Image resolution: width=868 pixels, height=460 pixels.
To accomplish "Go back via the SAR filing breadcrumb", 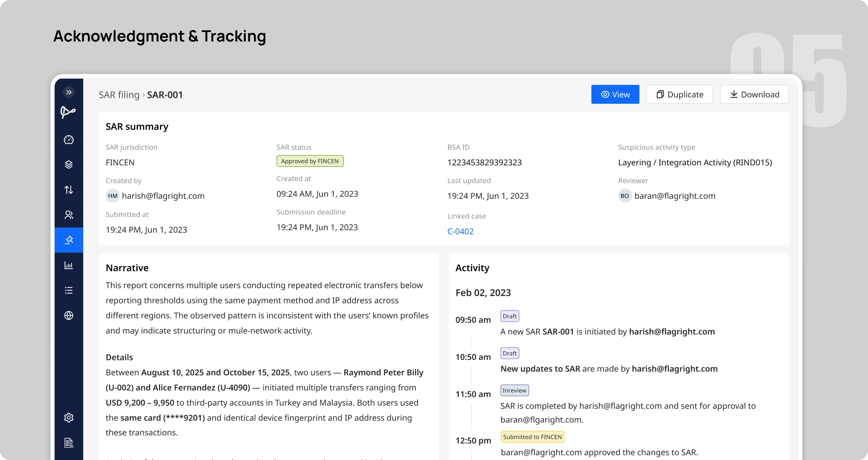I will pos(119,95).
